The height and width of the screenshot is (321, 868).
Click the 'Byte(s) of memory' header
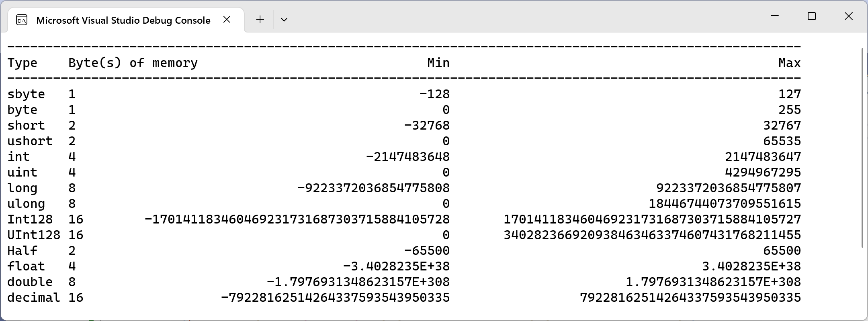point(133,63)
